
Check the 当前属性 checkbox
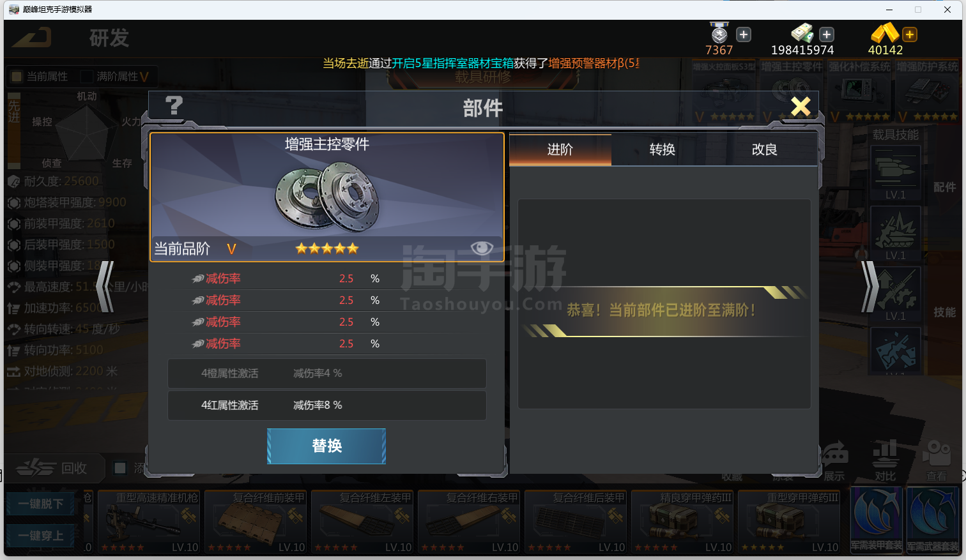coord(17,77)
